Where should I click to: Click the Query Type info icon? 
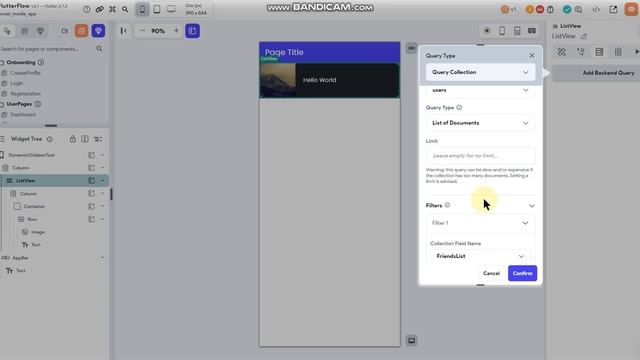click(x=459, y=107)
